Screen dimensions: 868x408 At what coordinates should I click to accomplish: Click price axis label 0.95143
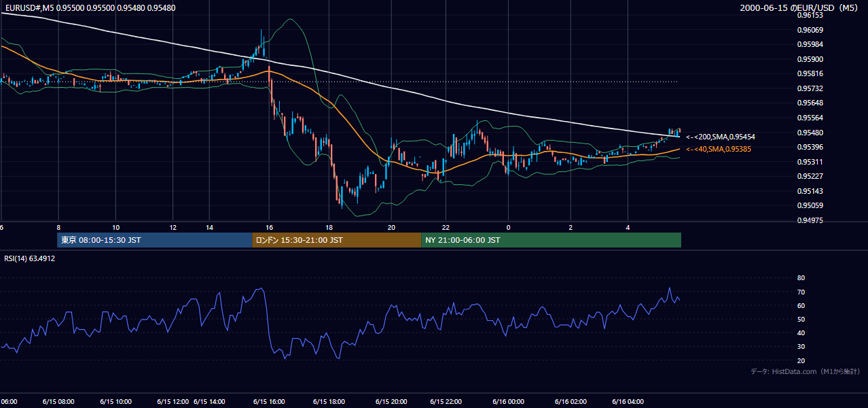[810, 191]
